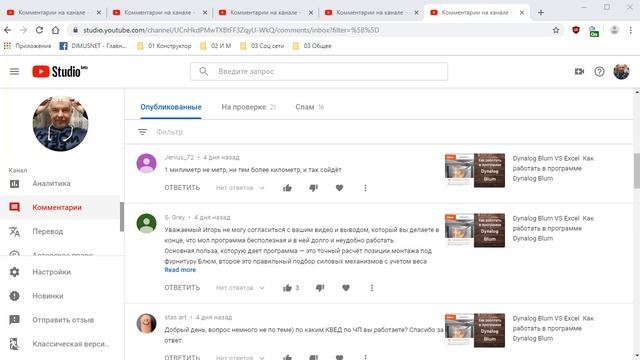This screenshot has height=360, width=640.
Task: Click the Перевод sidebar icon
Action: click(x=14, y=231)
